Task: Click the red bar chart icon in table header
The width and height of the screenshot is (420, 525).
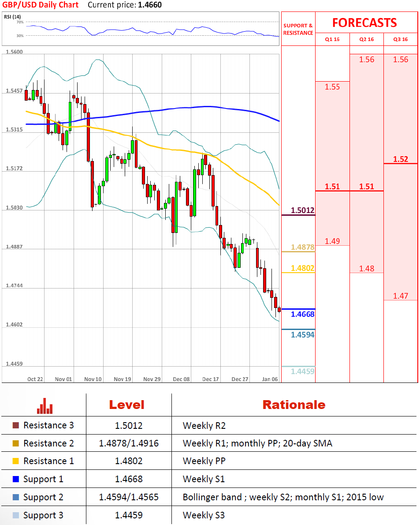Action: 45,406
